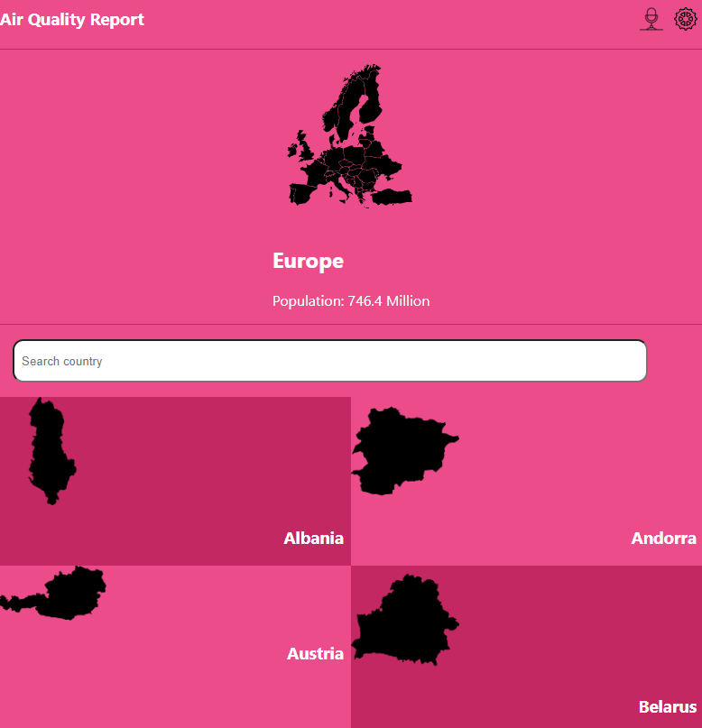Click the Belarus map silhouette
Image resolution: width=702 pixels, height=728 pixels.
[x=404, y=621]
